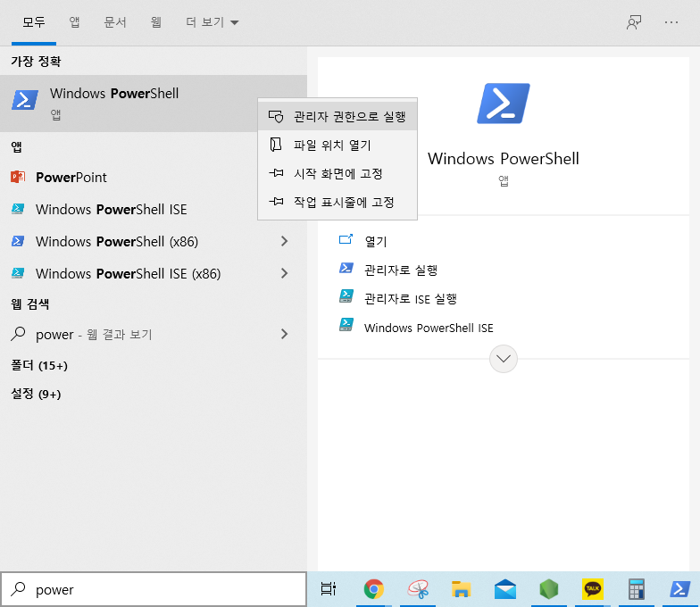Click Windows PowerShell ISE preview action
Image resolution: width=700 pixels, height=607 pixels.
tap(429, 328)
